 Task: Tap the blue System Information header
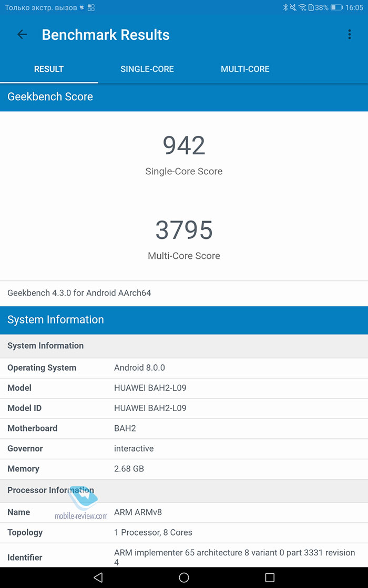[184, 320]
